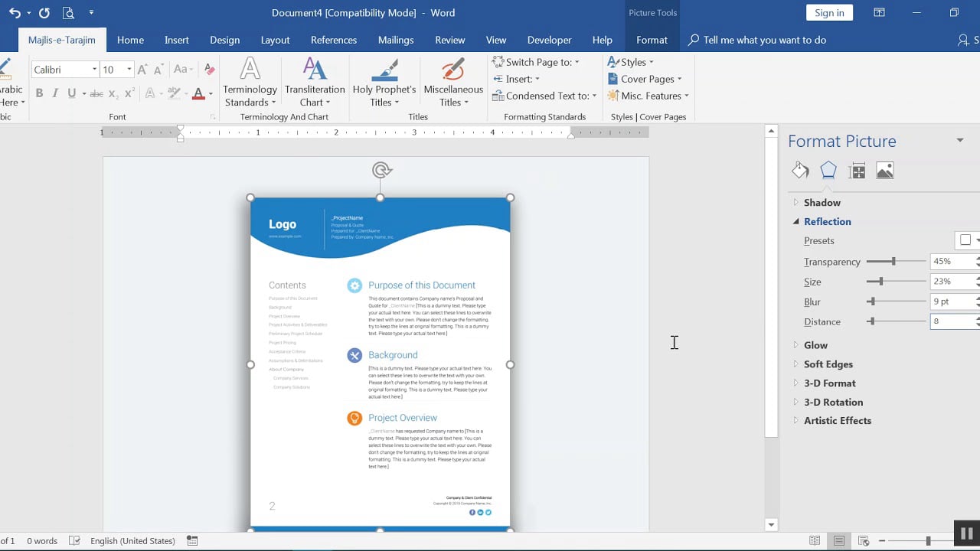Open the Picture settings icon in Format Picture pane

tap(884, 170)
